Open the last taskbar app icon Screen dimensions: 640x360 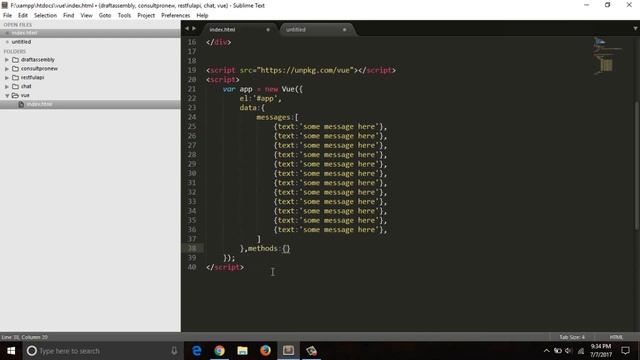pyautogui.click(x=311, y=351)
